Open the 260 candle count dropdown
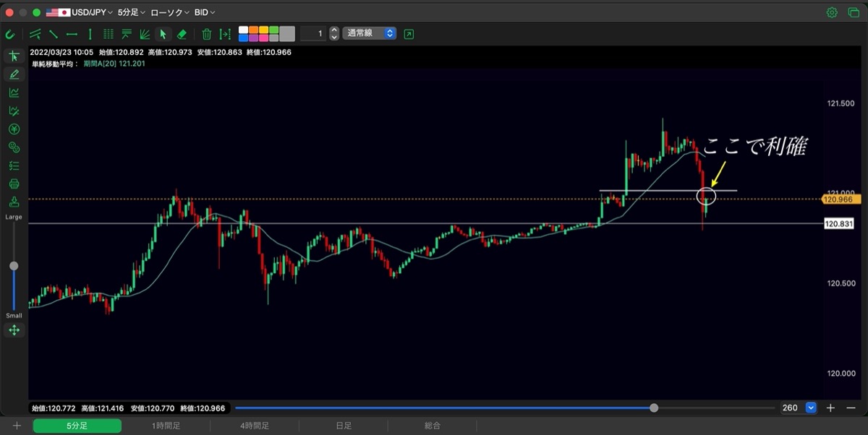 coord(811,408)
